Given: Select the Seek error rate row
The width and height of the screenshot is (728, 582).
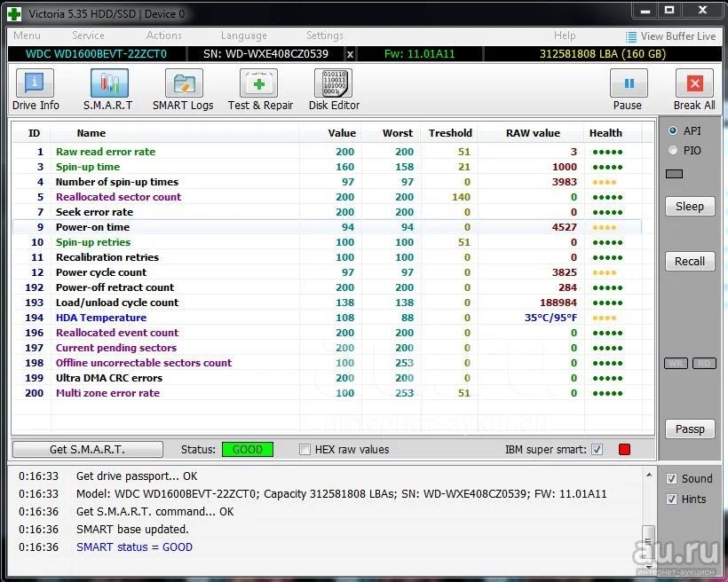Looking at the screenshot, I should [x=327, y=212].
